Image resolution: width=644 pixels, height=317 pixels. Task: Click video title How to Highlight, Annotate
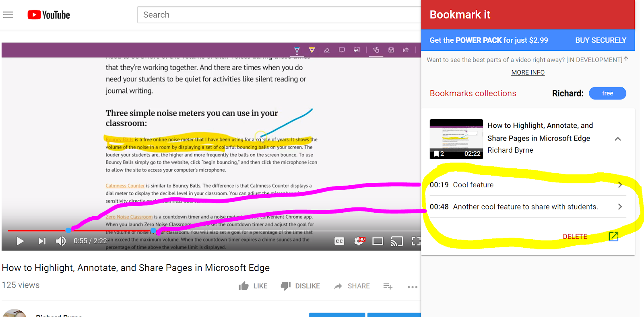click(136, 268)
